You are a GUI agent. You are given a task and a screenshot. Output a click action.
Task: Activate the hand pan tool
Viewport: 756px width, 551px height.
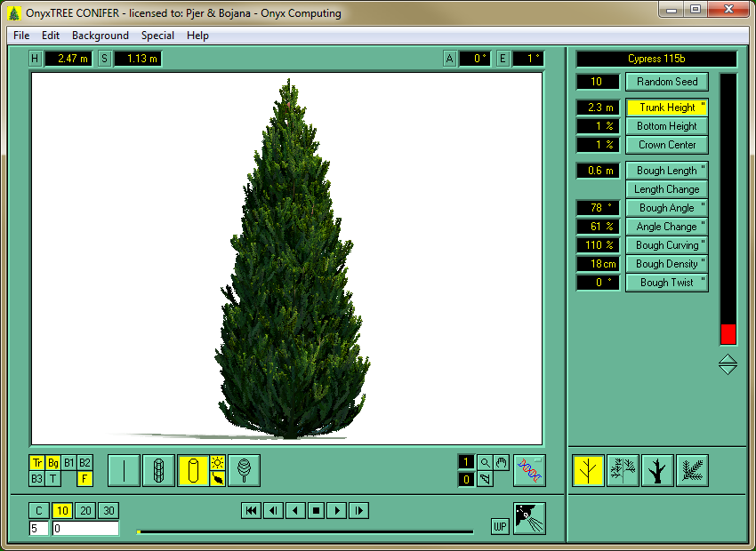point(501,462)
